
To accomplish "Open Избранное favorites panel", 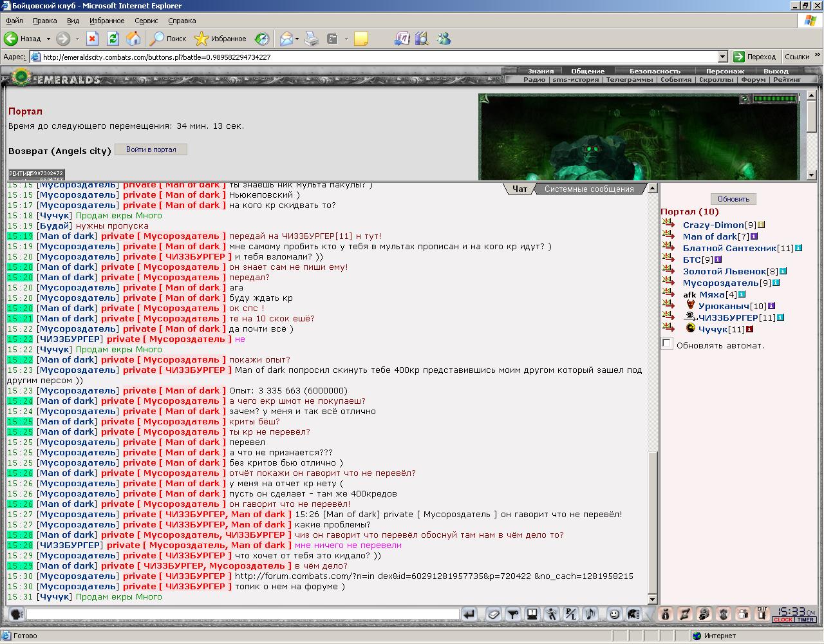I will click(220, 39).
